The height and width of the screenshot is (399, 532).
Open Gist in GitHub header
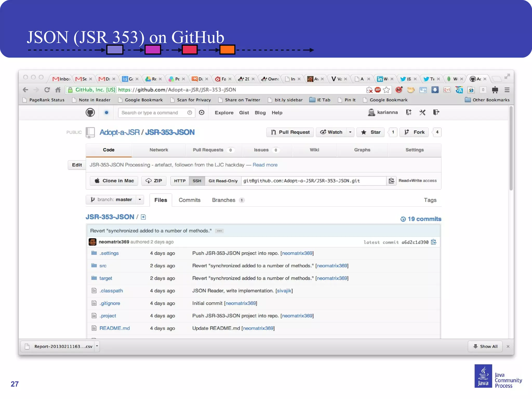click(244, 112)
